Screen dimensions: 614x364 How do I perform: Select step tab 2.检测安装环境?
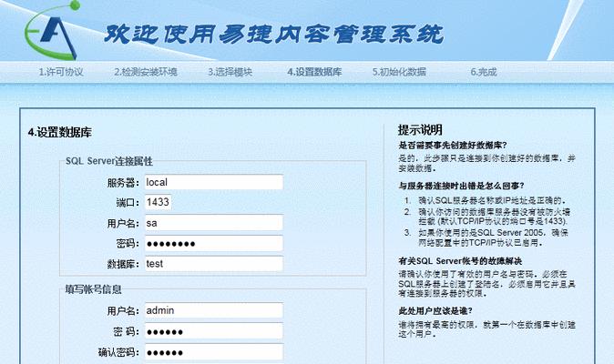coord(146,72)
